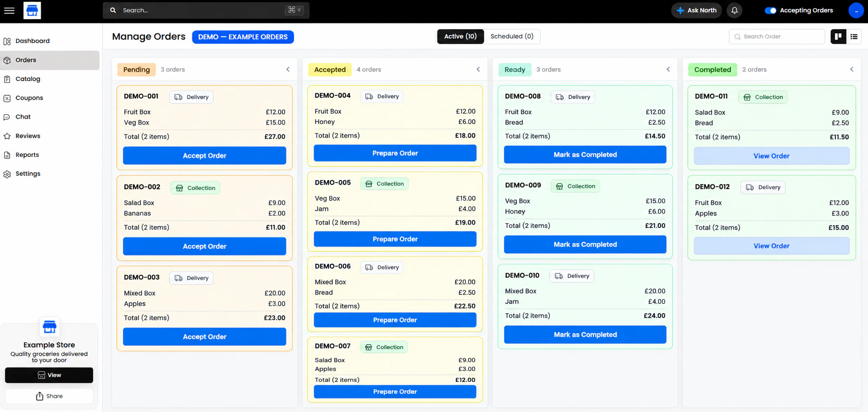This screenshot has width=868, height=412.
Task: Click the Collection badge on DEMO-011
Action: 763,97
